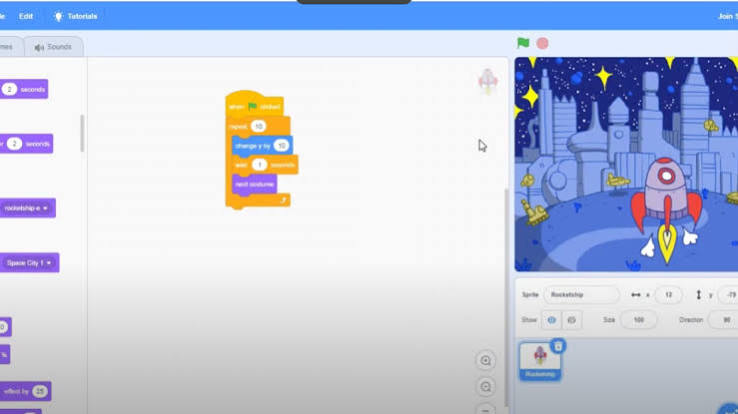Zoom in on the scripts workspace
Viewport: 738px width, 414px height.
click(486, 361)
